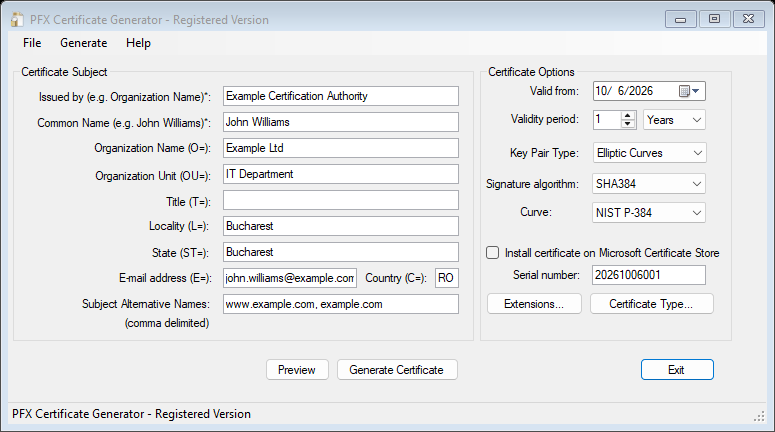
Task: Click the Organization Name field
Action: click(x=341, y=148)
